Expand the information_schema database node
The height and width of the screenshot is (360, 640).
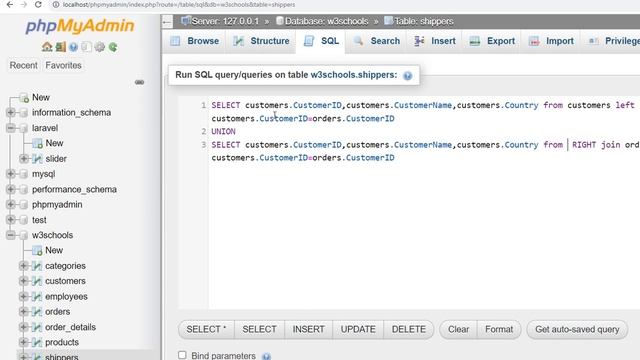click(x=11, y=112)
